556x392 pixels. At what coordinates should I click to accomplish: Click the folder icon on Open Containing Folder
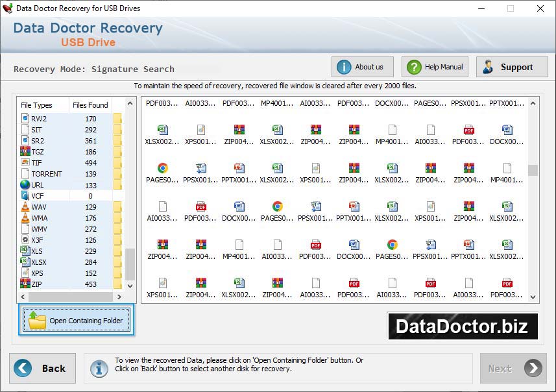click(37, 320)
